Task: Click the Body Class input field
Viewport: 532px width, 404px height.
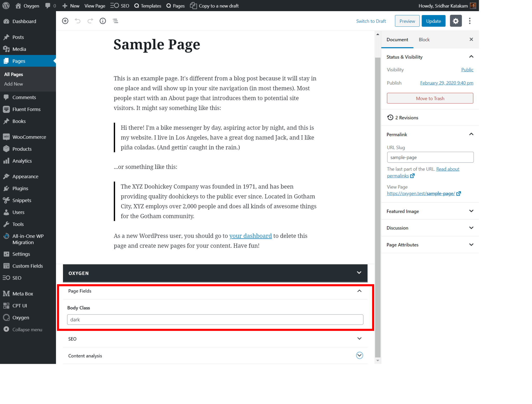Action: (215, 319)
